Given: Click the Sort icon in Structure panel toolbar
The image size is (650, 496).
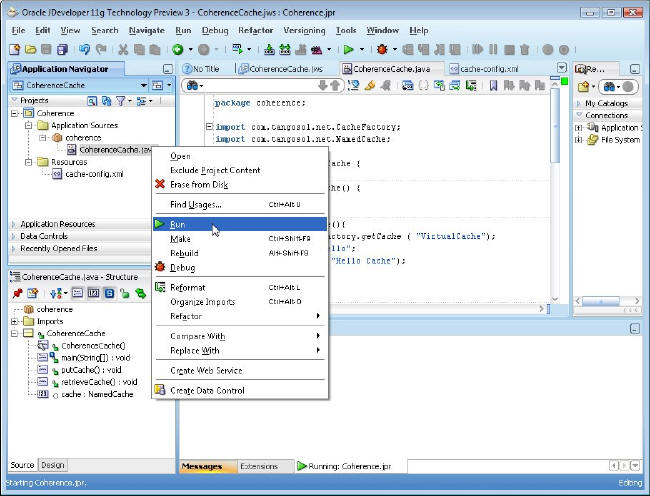Looking at the screenshot, I should [x=56, y=292].
